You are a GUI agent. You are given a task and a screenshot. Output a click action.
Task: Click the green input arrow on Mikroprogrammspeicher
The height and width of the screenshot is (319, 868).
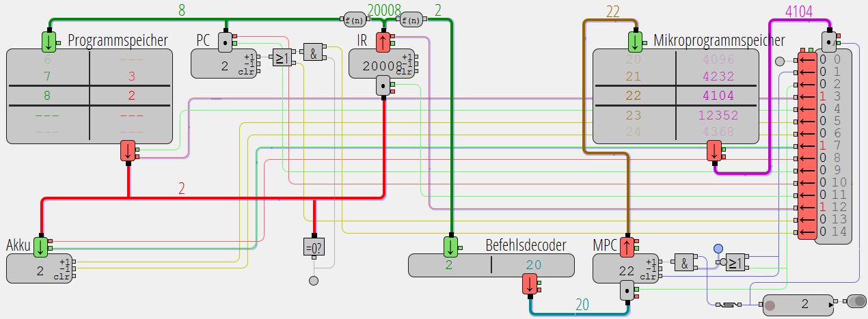[636, 42]
